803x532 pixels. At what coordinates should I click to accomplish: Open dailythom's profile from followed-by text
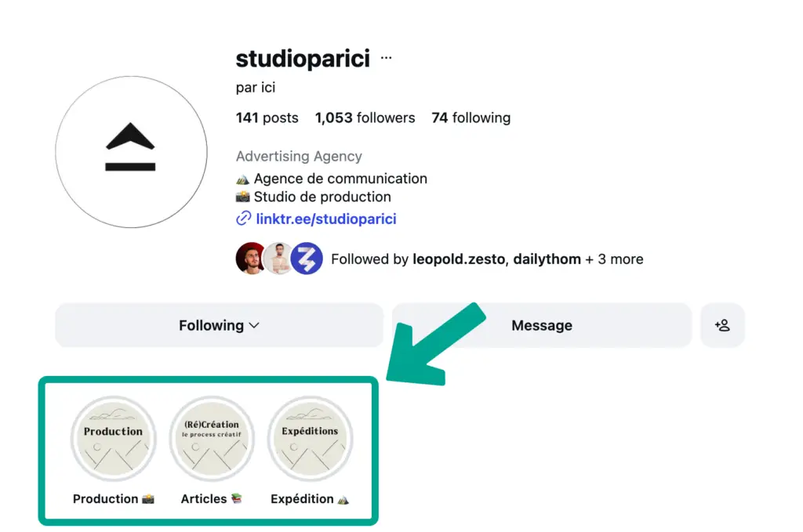[x=547, y=259]
